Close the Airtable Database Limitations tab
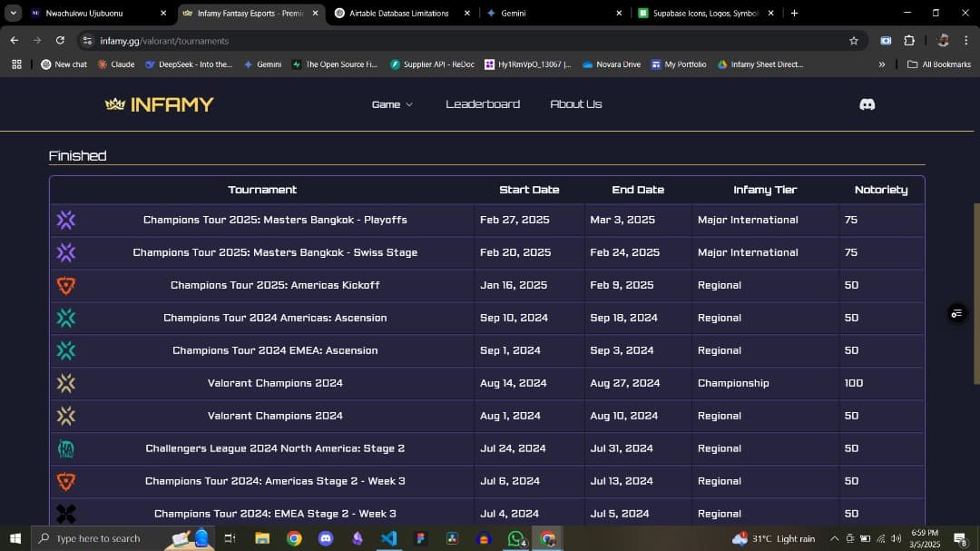980x551 pixels. click(467, 13)
